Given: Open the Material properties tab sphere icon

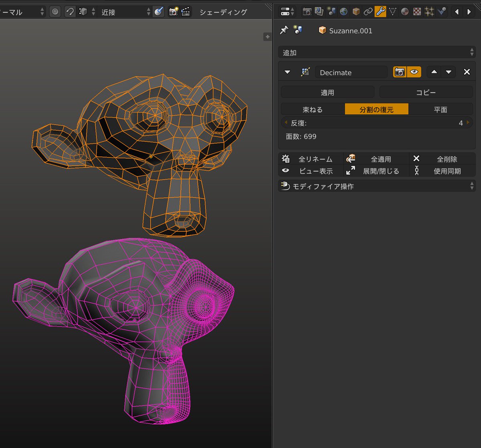Looking at the screenshot, I should (405, 12).
